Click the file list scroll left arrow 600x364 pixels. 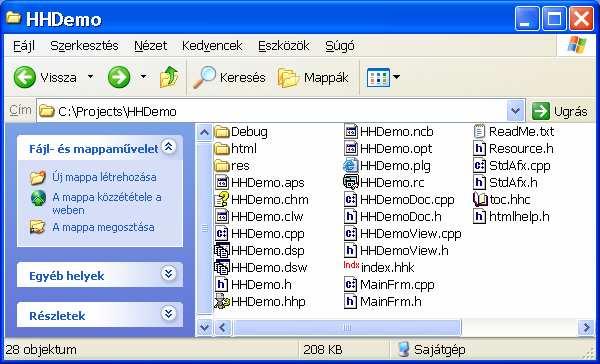point(222,327)
